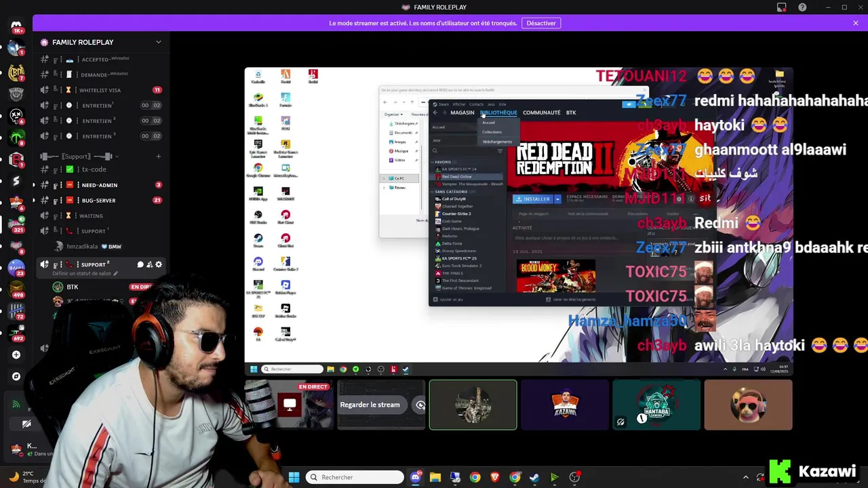The height and width of the screenshot is (488, 868).
Task: Pop out the stream preview icon
Action: 420,405
